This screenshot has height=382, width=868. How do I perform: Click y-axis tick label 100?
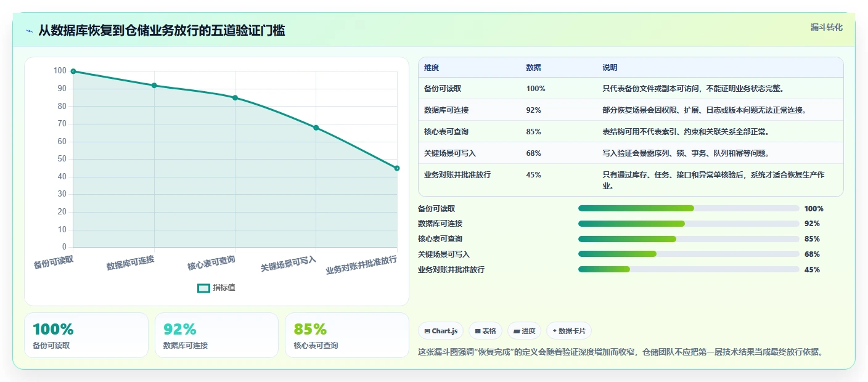coord(60,71)
